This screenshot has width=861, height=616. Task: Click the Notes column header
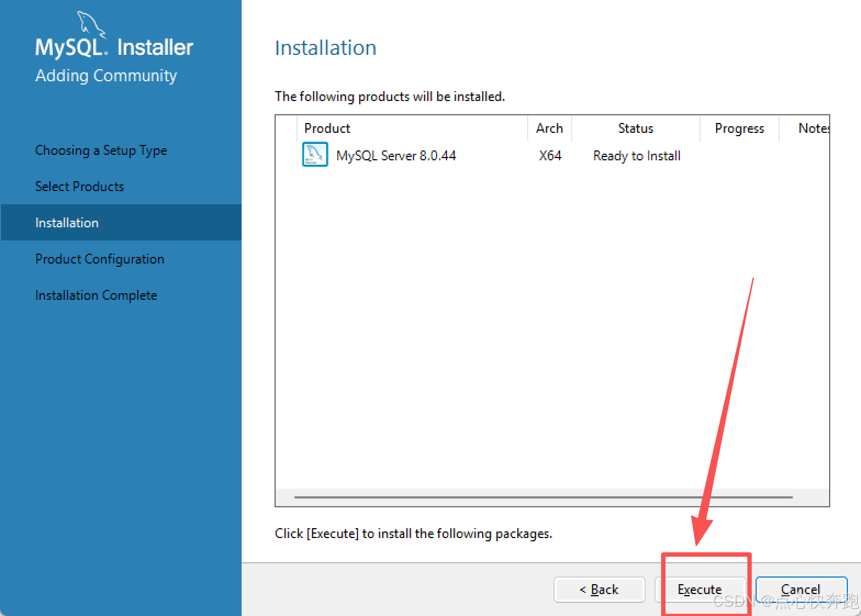(x=804, y=128)
